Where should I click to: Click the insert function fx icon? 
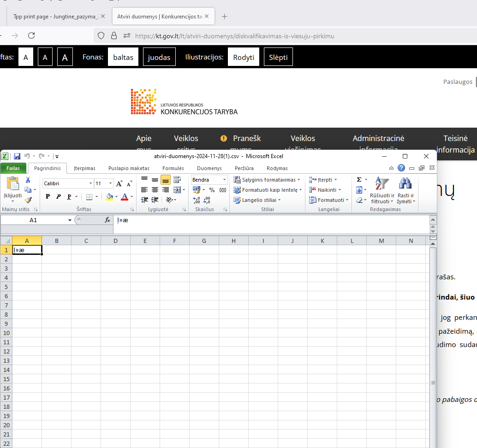107,220
